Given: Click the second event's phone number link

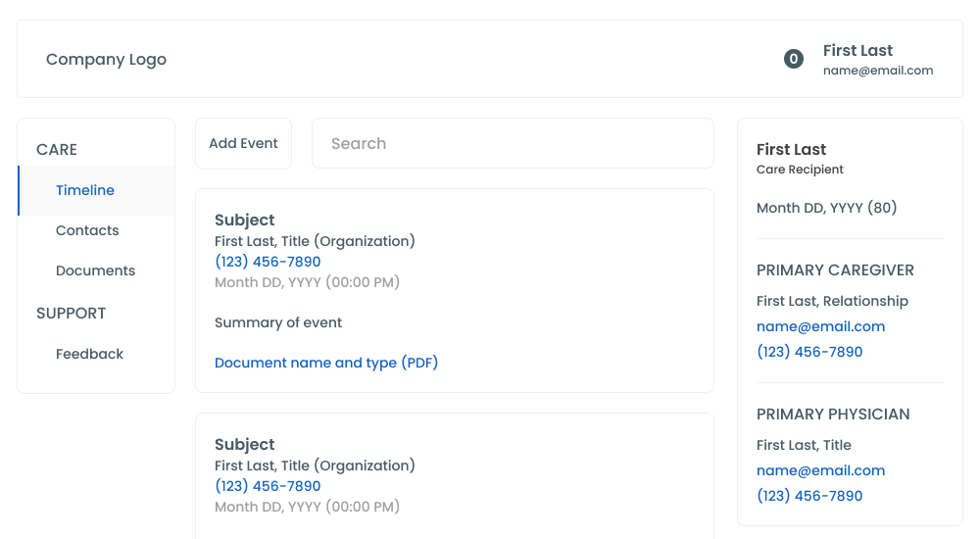Looking at the screenshot, I should click(268, 486).
